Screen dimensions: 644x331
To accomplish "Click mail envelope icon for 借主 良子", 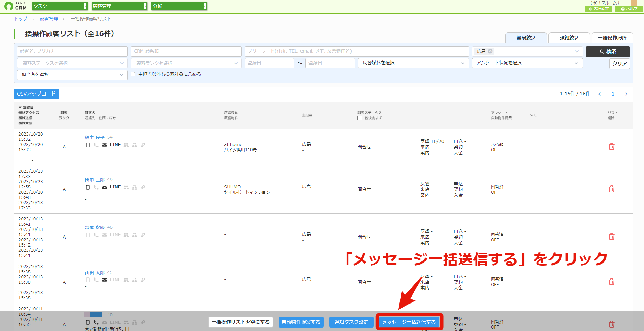I will pyautogui.click(x=105, y=145).
